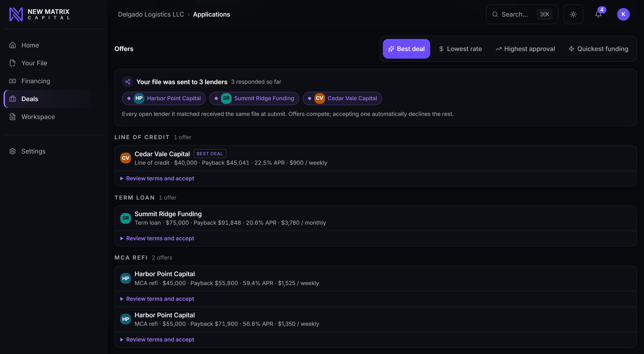Click the Applications breadcrumb
Viewport: 644px width, 354px height.
pos(212,14)
